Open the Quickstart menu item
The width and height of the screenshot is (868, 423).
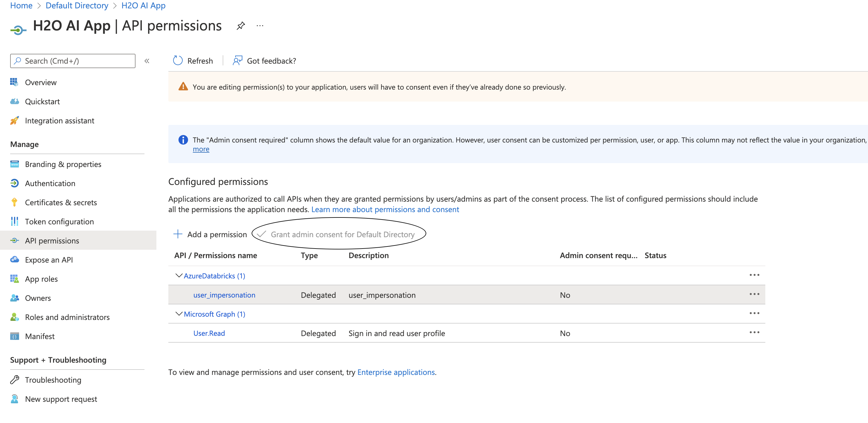(x=42, y=102)
